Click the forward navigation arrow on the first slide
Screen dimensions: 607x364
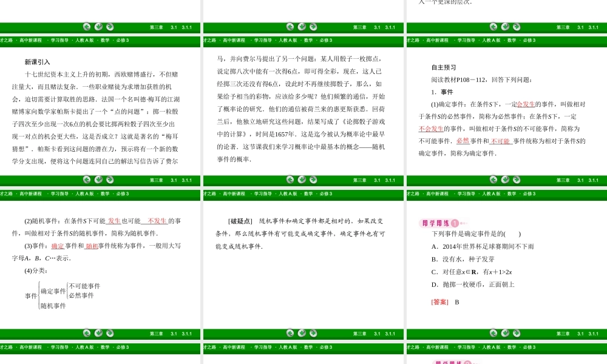[x=109, y=27]
